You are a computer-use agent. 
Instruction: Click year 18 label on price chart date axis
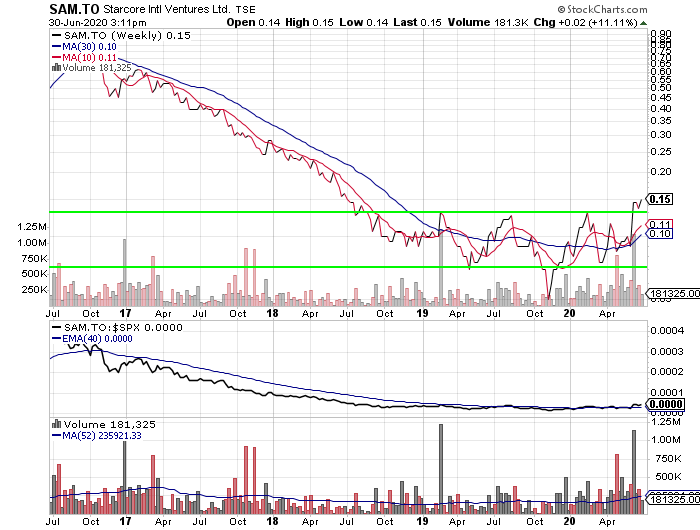point(272,313)
